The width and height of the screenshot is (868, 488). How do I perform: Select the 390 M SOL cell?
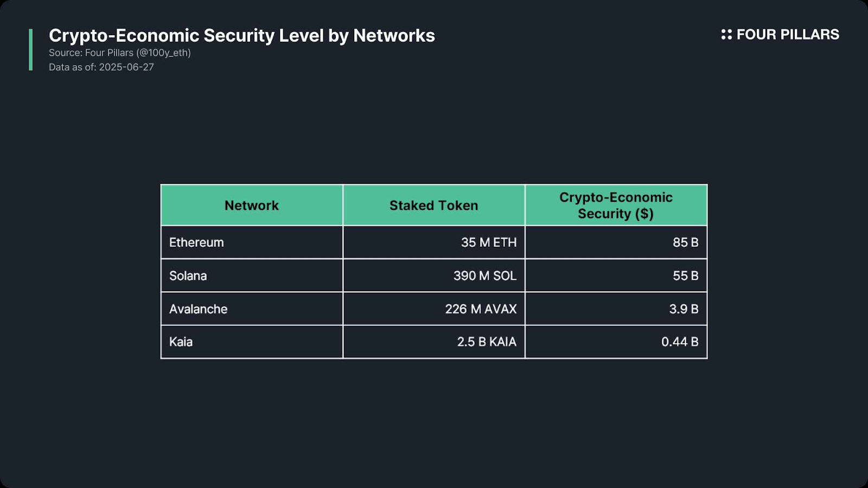[484, 275]
